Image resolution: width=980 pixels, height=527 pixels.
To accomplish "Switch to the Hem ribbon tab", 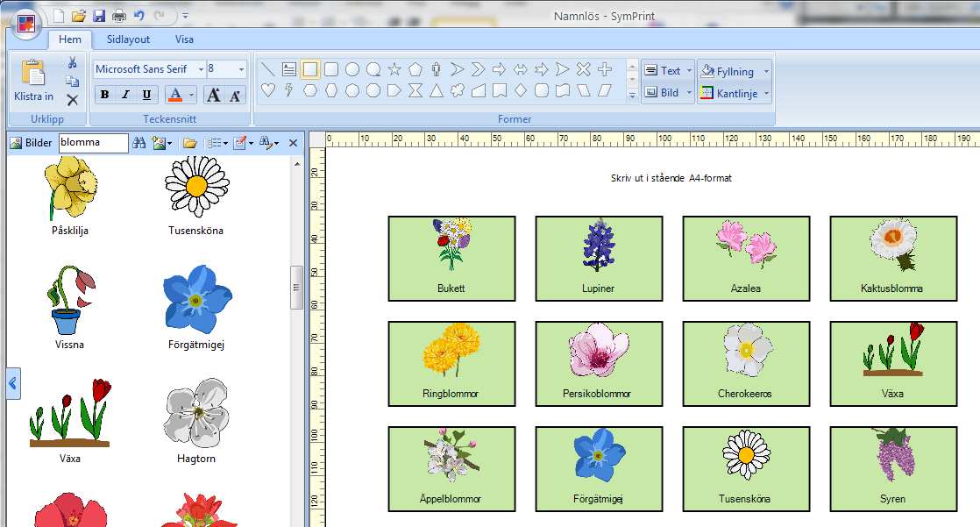I will [70, 39].
